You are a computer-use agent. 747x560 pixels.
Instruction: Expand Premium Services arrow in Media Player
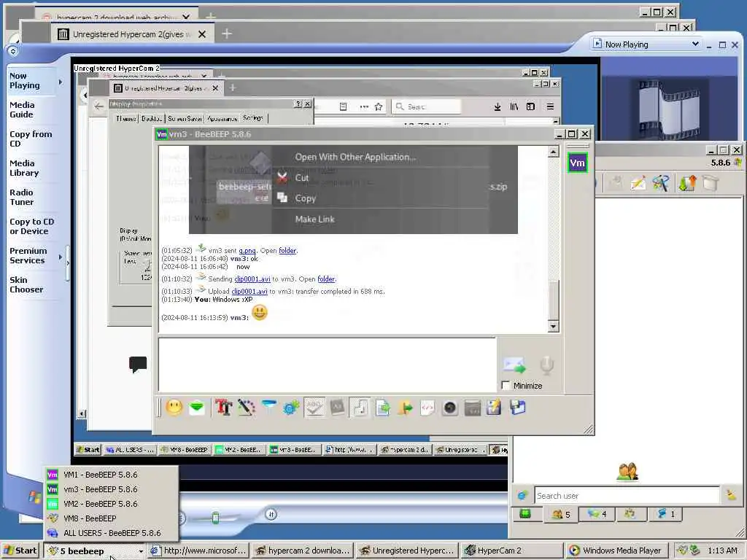(61, 257)
